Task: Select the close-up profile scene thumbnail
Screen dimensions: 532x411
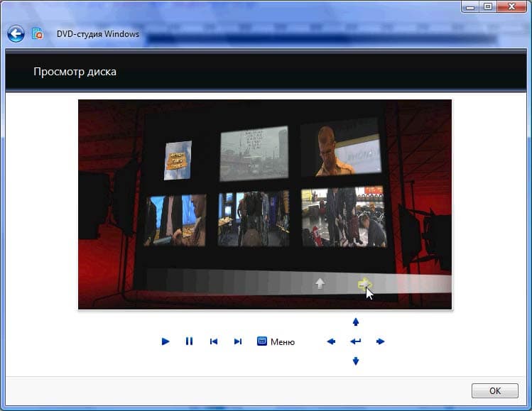Action: click(x=175, y=221)
